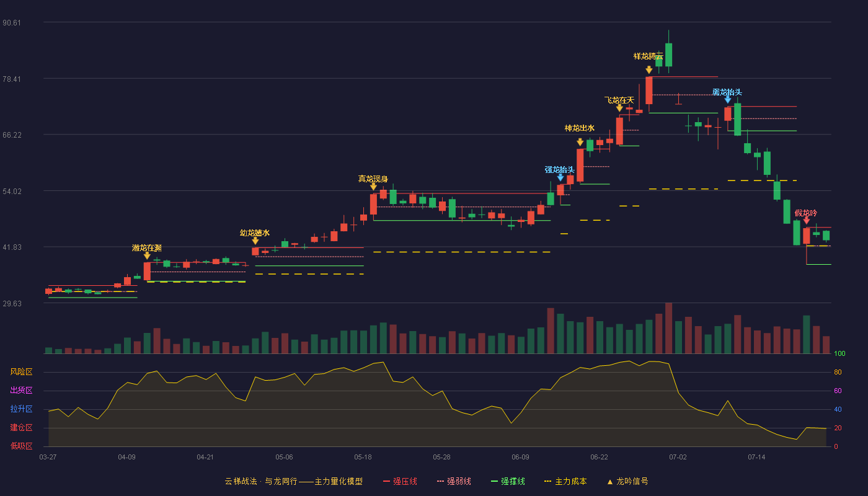Image resolution: width=868 pixels, height=496 pixels.
Task: Click the blue 勇龙抬头 signal arrow
Action: tap(728, 100)
